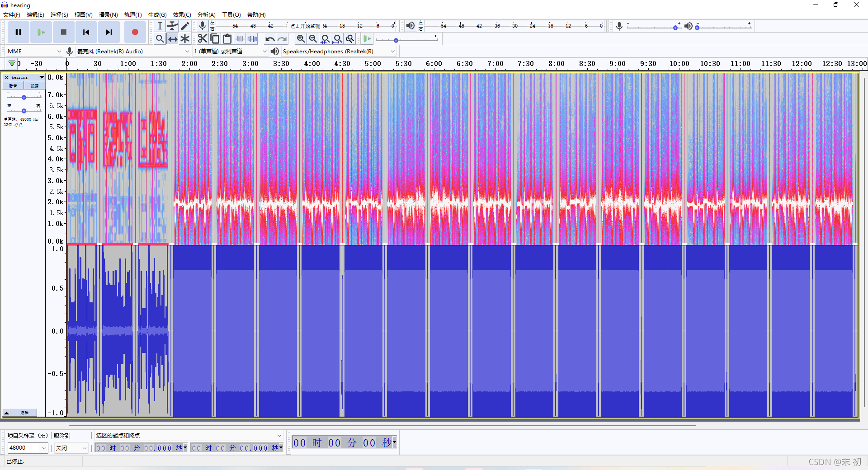Click the Pause transport button
Viewport: 868px width, 470px height.
click(x=19, y=32)
